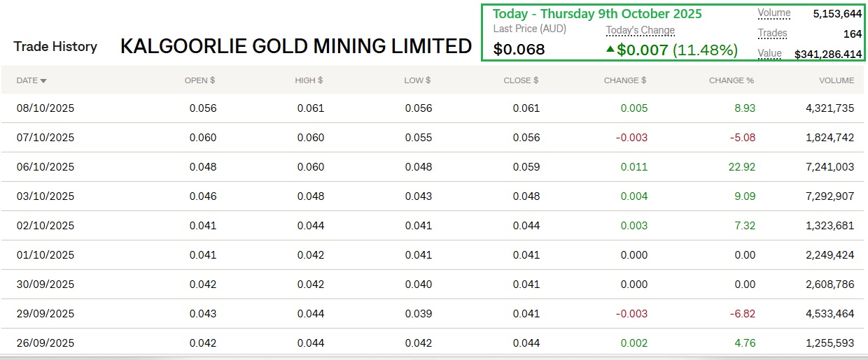Sort table by HIGH $ column header
The image size is (868, 360).
(309, 80)
